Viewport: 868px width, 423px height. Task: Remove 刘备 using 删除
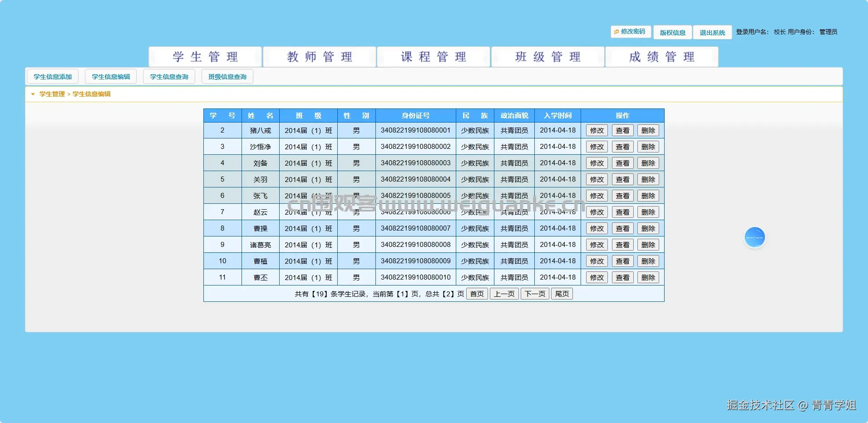pyautogui.click(x=648, y=163)
